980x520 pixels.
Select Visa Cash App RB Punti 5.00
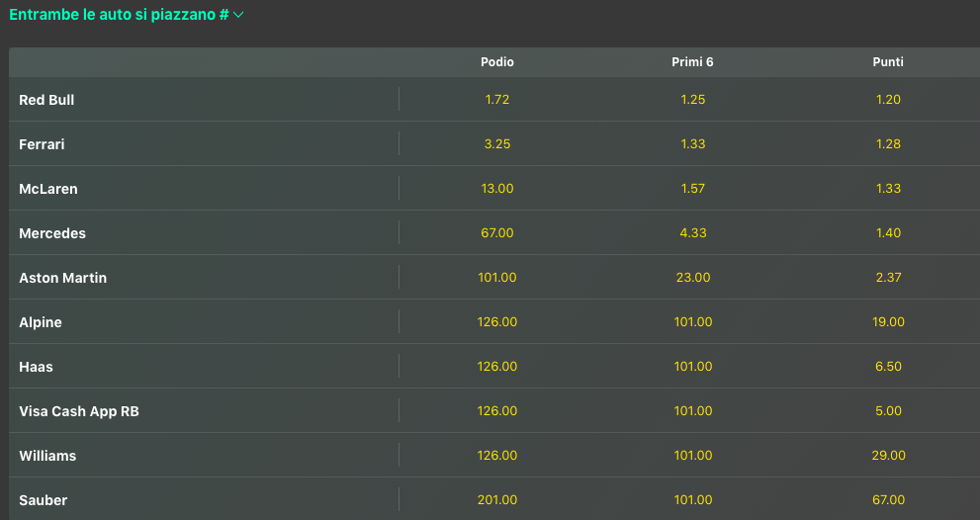(x=888, y=411)
